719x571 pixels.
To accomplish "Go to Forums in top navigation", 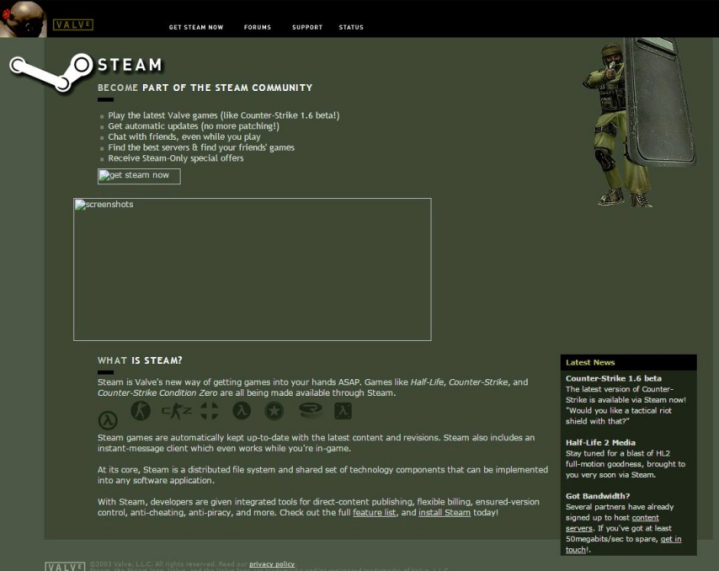I will pos(257,27).
